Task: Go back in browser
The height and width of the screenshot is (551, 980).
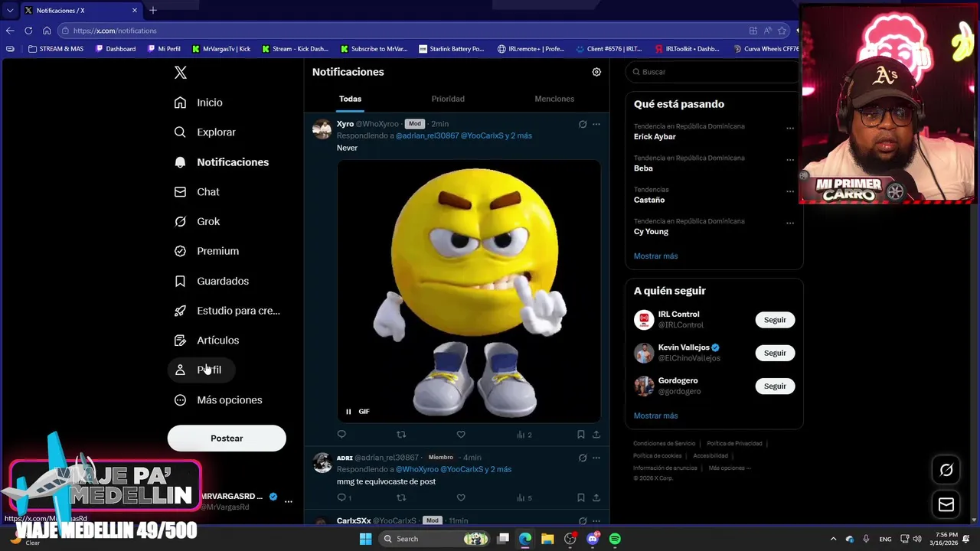Action: tap(10, 31)
